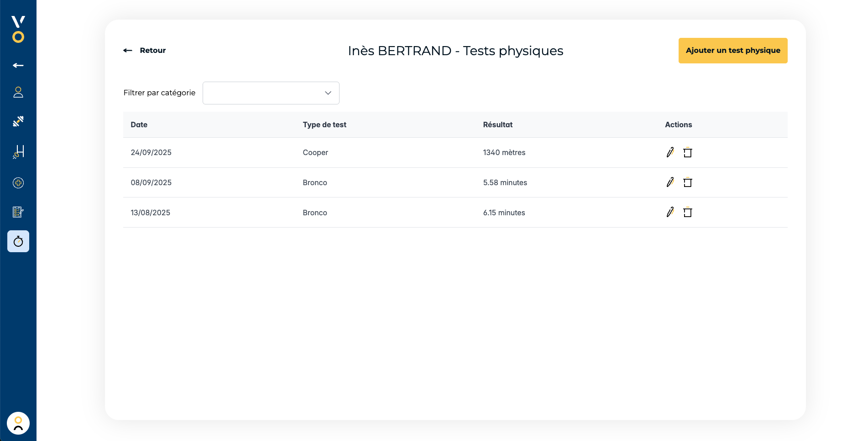The width and height of the screenshot is (868, 441).
Task: Open the Filtrer par catégorie dropdown
Action: coord(271,93)
